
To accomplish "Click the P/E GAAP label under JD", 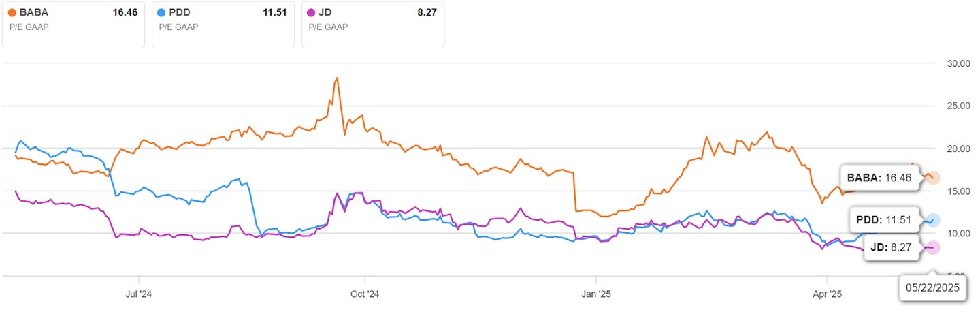I will coord(327,27).
